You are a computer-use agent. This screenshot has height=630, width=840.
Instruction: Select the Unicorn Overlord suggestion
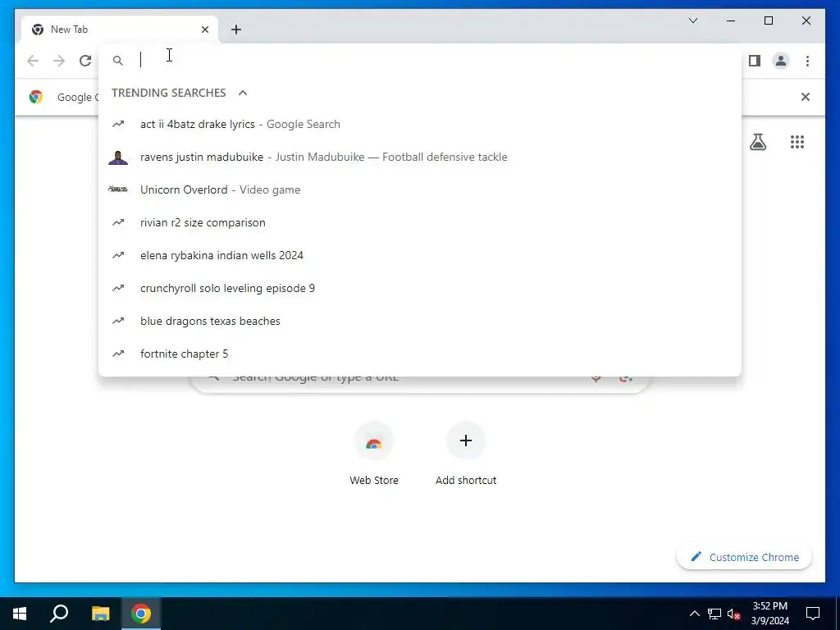tap(420, 189)
